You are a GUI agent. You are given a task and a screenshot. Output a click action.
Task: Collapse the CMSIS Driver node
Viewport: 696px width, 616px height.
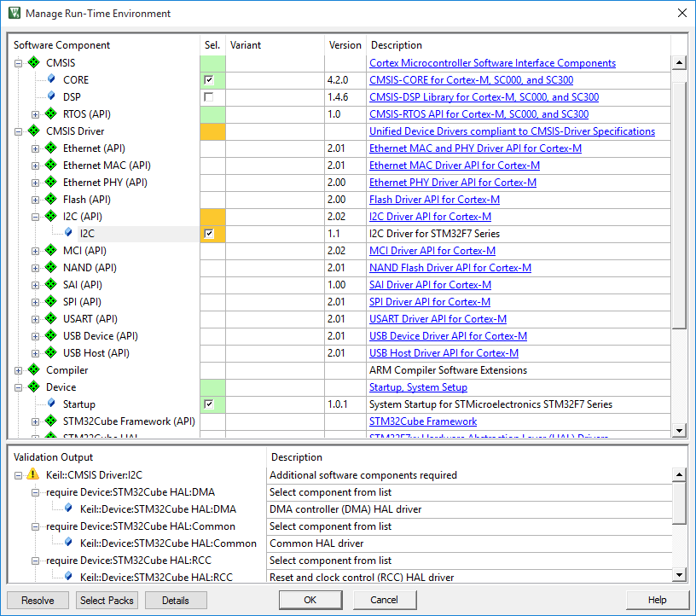coord(18,131)
